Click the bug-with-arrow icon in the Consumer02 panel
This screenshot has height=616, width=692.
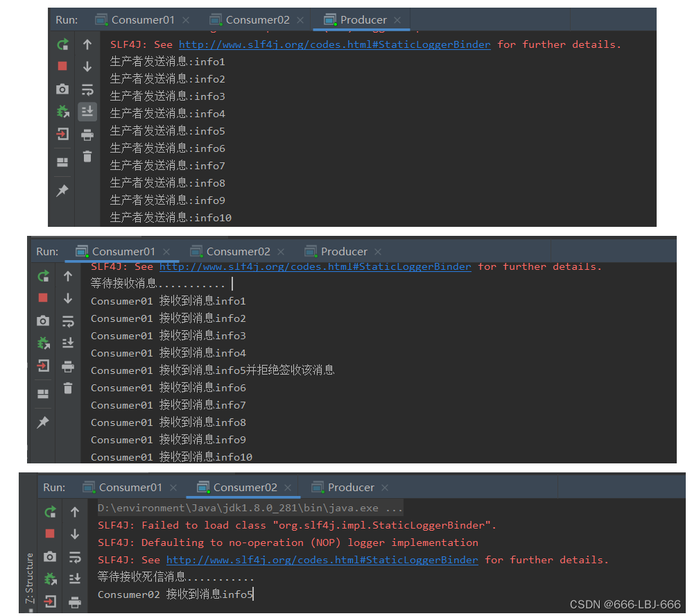coord(51,579)
